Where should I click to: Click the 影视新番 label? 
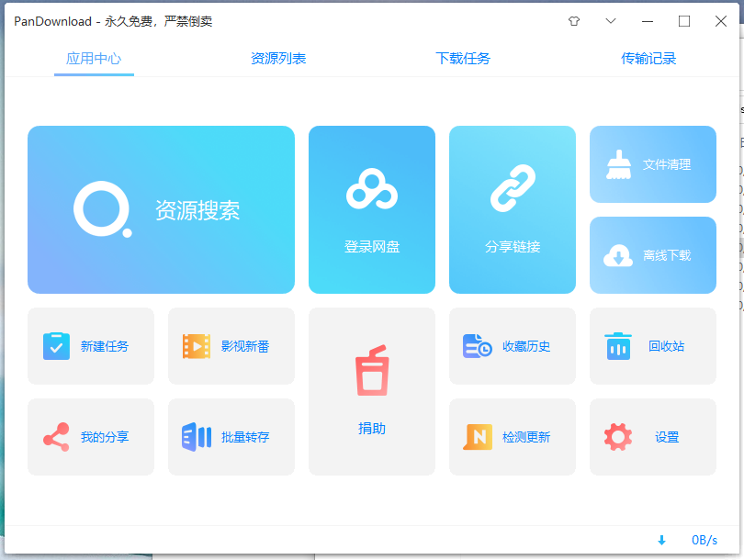click(x=245, y=346)
